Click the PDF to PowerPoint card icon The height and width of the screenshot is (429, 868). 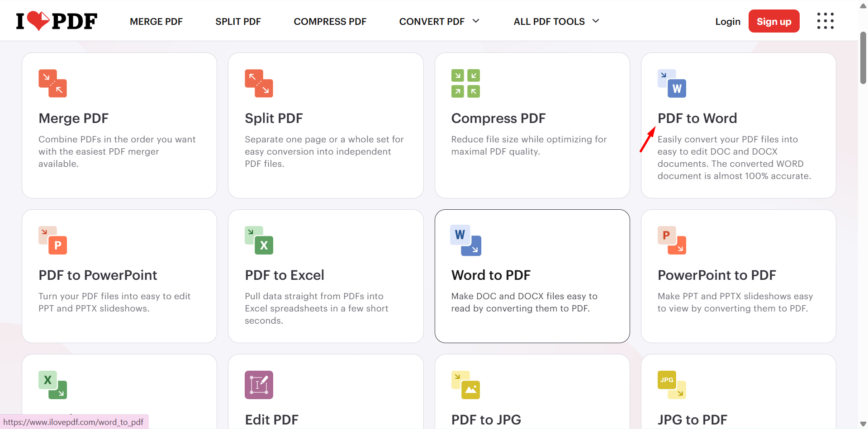[x=52, y=240]
